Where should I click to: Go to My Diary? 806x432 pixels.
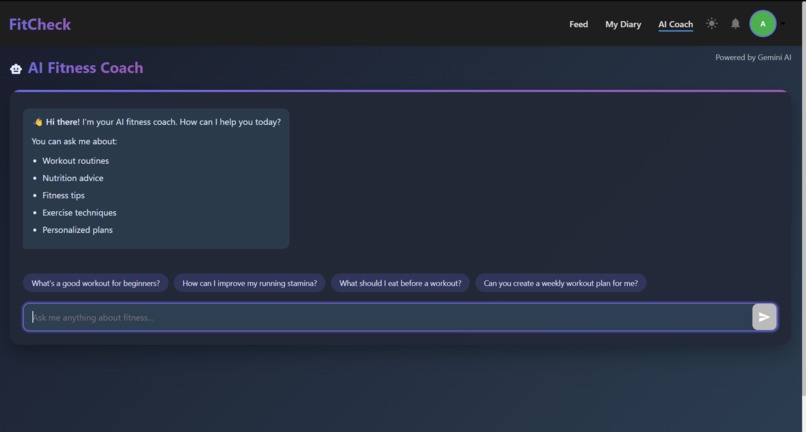click(x=623, y=24)
